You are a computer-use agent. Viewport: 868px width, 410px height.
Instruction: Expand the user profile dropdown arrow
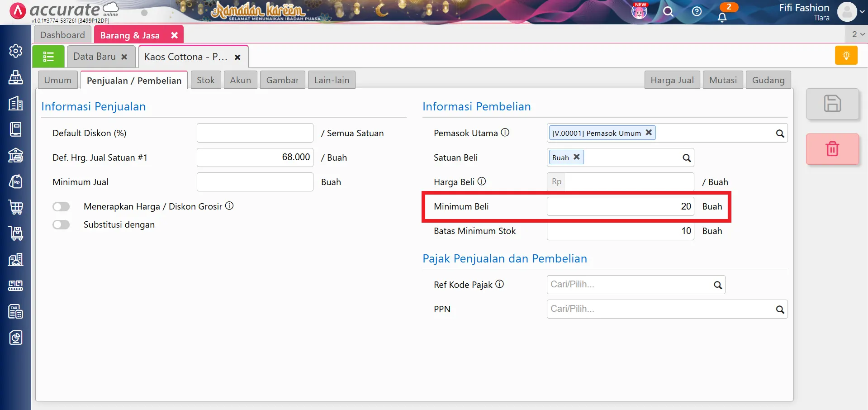click(x=862, y=12)
